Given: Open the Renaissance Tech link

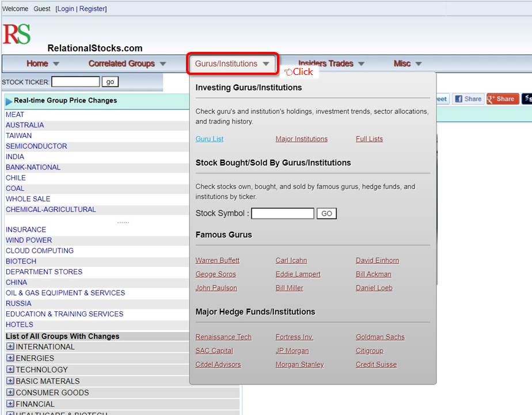Looking at the screenshot, I should (223, 337).
